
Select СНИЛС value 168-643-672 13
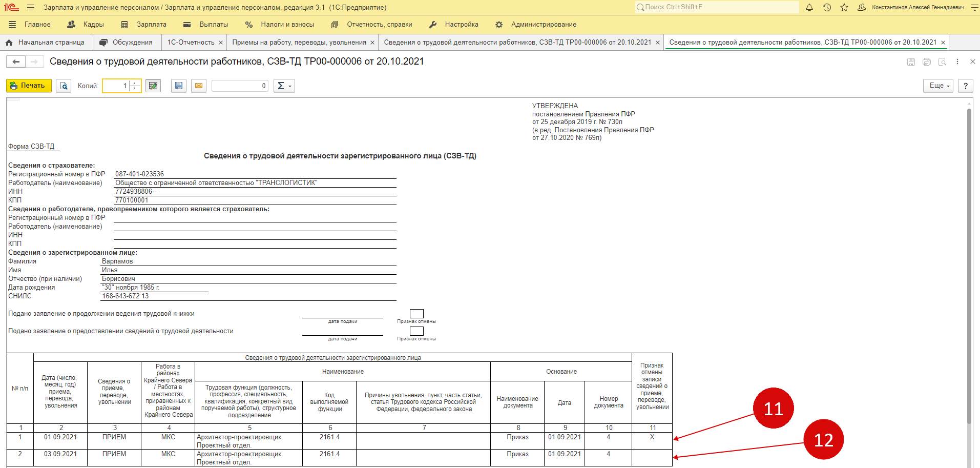(248, 296)
